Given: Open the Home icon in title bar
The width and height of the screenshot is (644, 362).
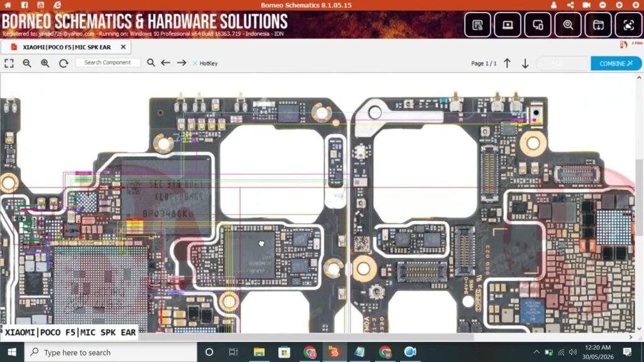Looking at the screenshot, I should (x=8, y=5).
